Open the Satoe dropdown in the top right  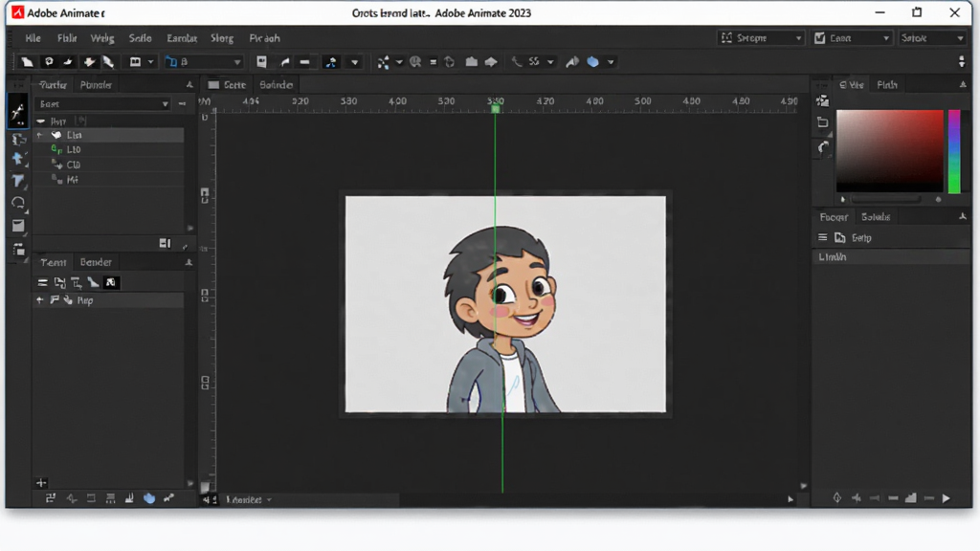[x=932, y=38]
